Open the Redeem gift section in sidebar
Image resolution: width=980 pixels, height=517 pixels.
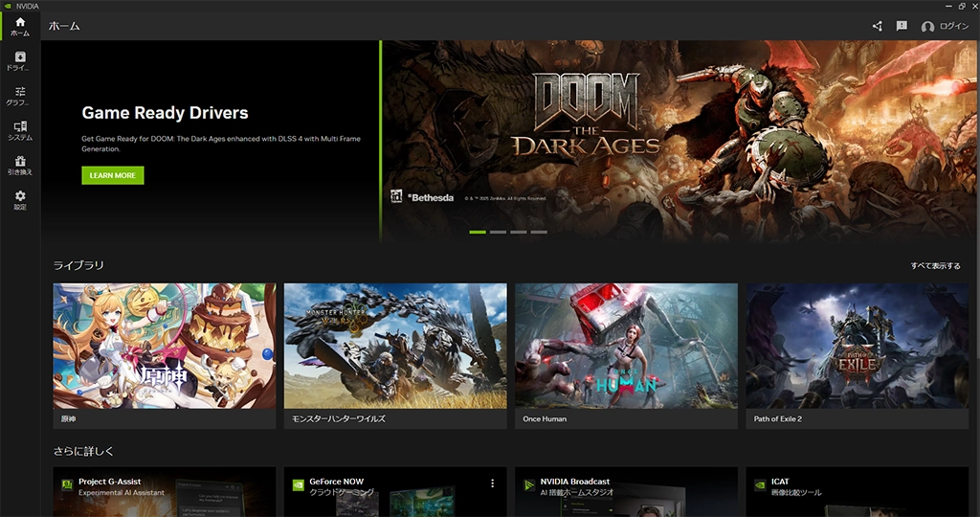tap(20, 165)
